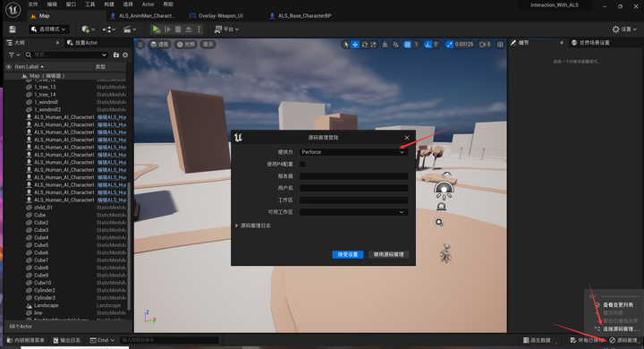This screenshot has height=349, width=644.
Task: Open the cinematics clapperboard menu
Action: 130,30
